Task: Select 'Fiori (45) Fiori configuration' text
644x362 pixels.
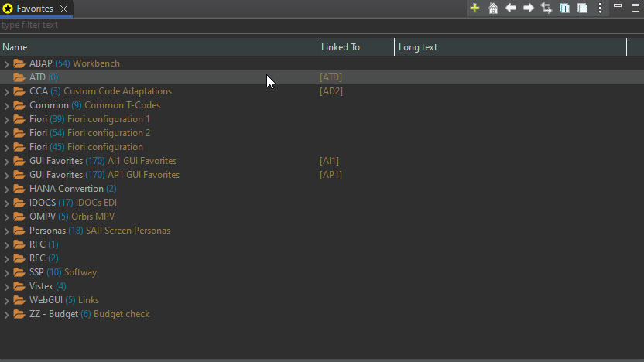Action: pyautogui.click(x=86, y=147)
